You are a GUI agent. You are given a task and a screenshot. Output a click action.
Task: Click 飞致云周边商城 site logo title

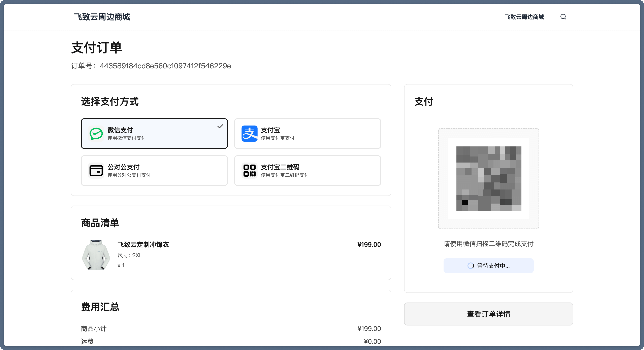[102, 17]
